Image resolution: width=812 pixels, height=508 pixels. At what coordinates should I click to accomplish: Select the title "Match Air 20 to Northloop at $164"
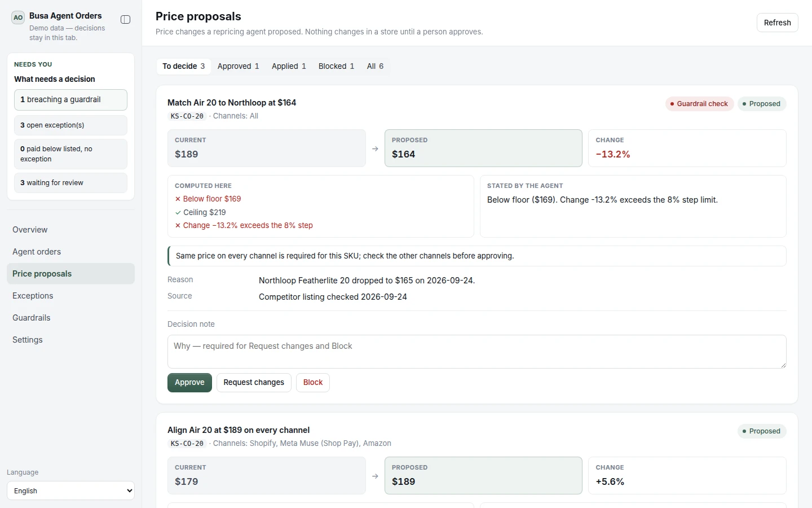[232, 103]
